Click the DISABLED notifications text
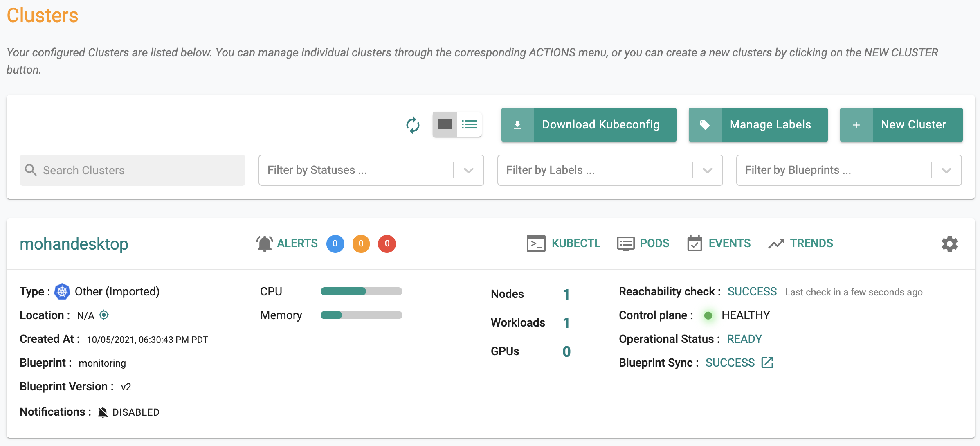Viewport: 980px width, 446px height. point(136,412)
